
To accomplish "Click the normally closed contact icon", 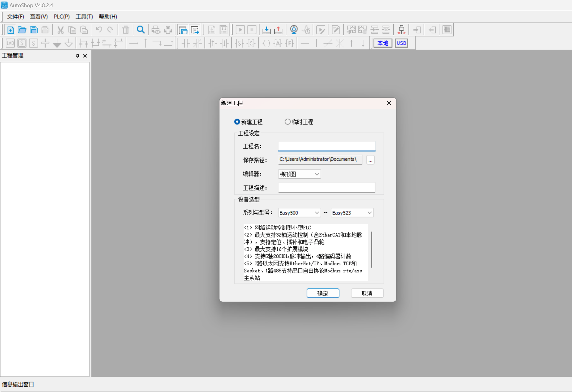I will [197, 43].
